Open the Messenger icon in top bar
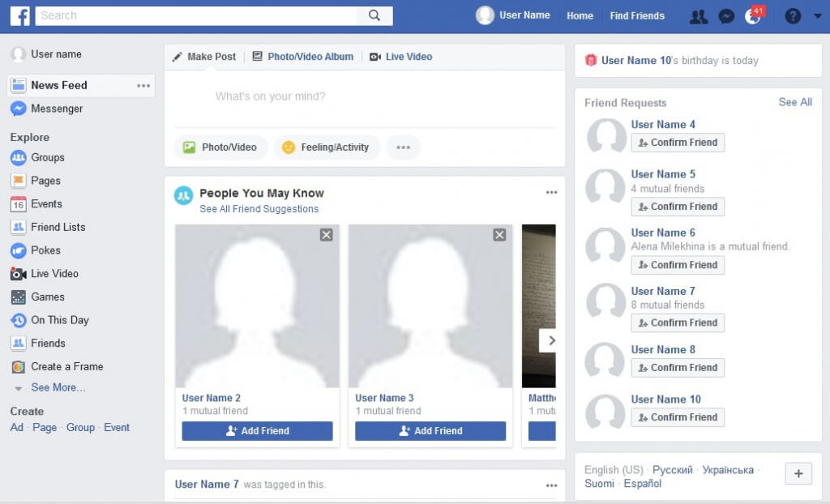 [726, 16]
